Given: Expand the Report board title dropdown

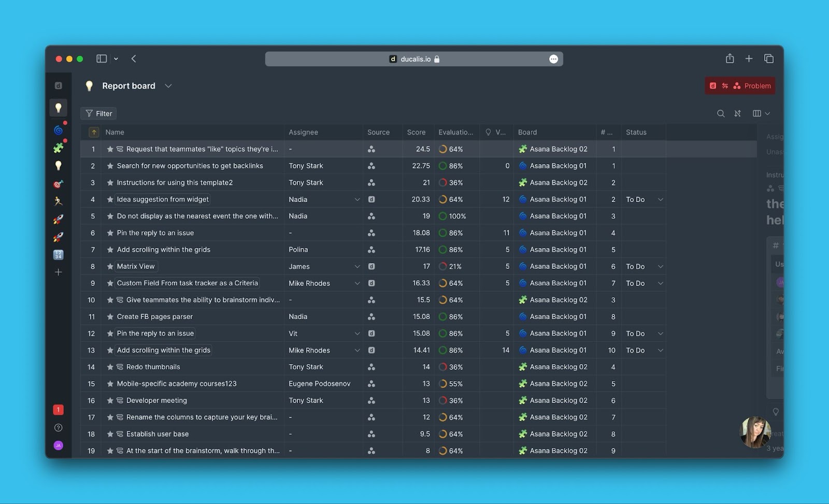Looking at the screenshot, I should click(x=168, y=86).
